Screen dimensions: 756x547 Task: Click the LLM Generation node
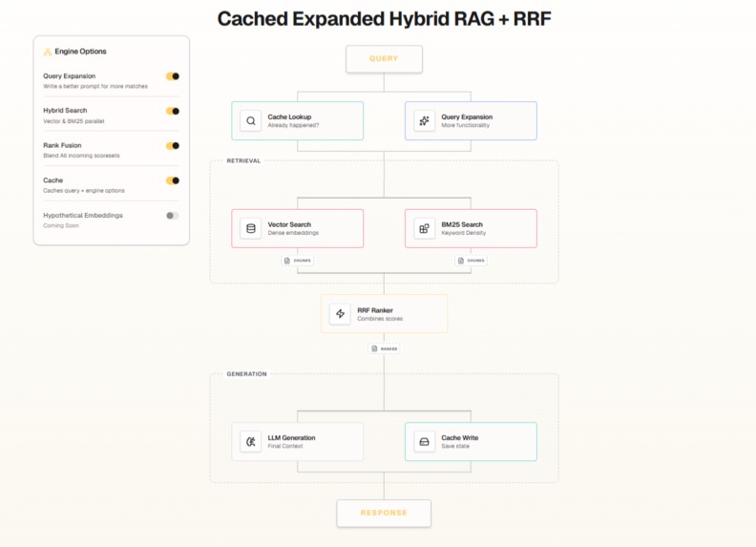point(298,442)
